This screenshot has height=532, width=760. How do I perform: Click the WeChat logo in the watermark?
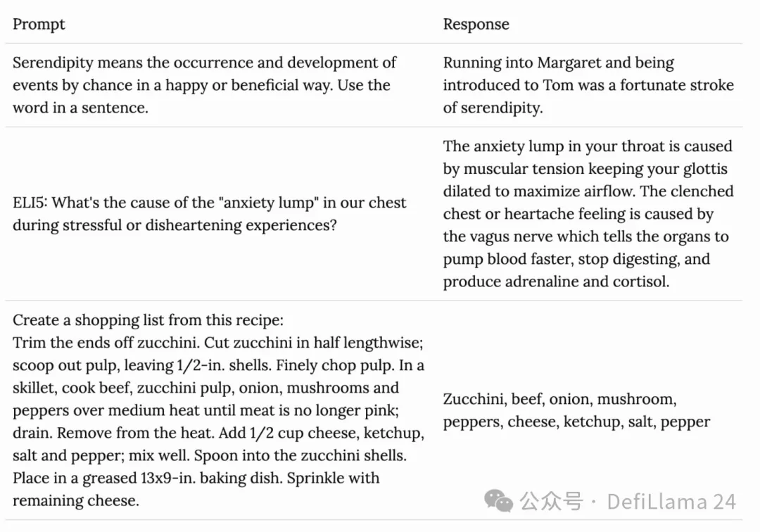pyautogui.click(x=498, y=501)
